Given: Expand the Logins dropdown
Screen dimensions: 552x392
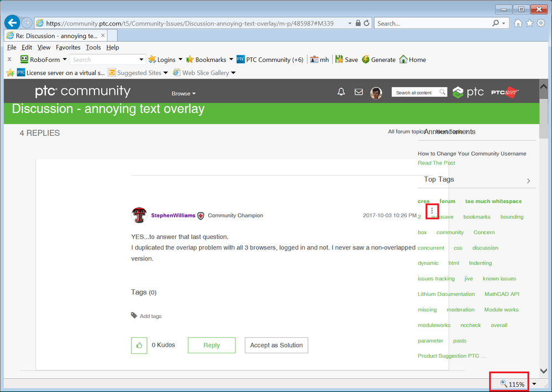Looking at the screenshot, I should 180,59.
